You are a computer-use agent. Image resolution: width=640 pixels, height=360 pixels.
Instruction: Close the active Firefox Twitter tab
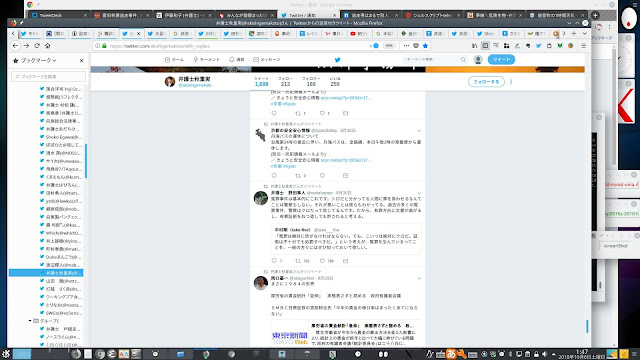point(138,33)
